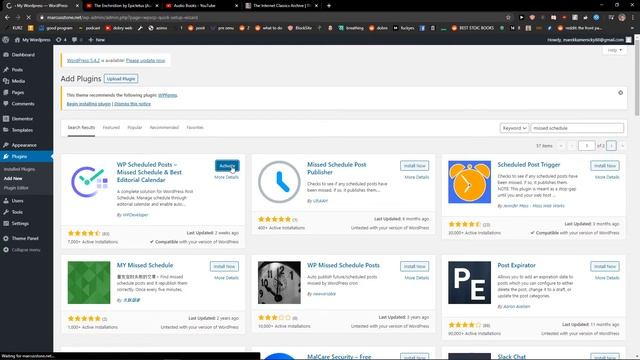Viewport: 640px width, 360px height.
Task: Open Tools in the sidebar
Action: pyautogui.click(x=17, y=212)
